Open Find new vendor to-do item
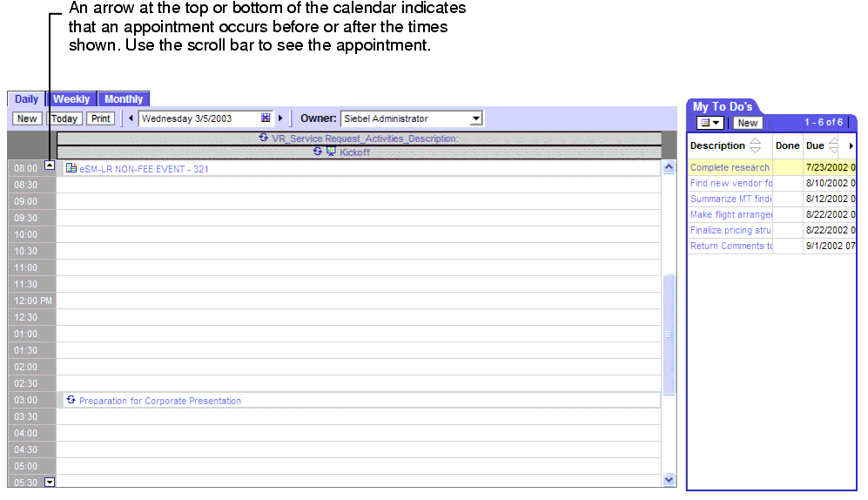868x500 pixels. click(730, 183)
